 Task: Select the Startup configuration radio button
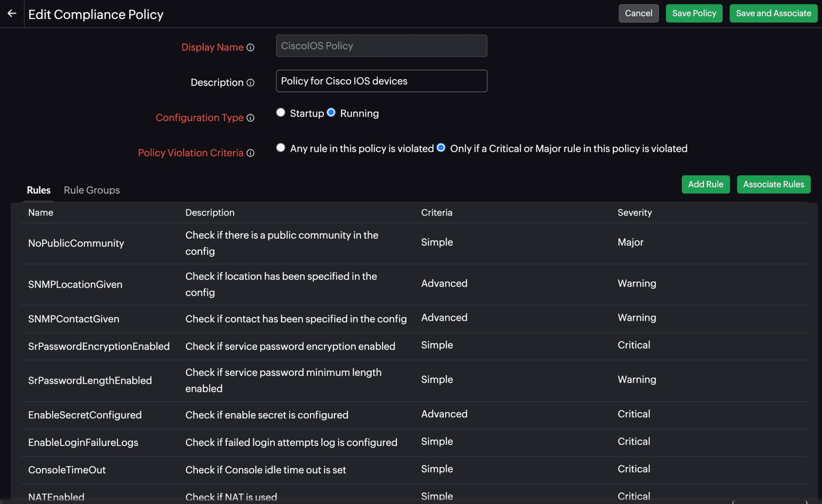(x=281, y=113)
